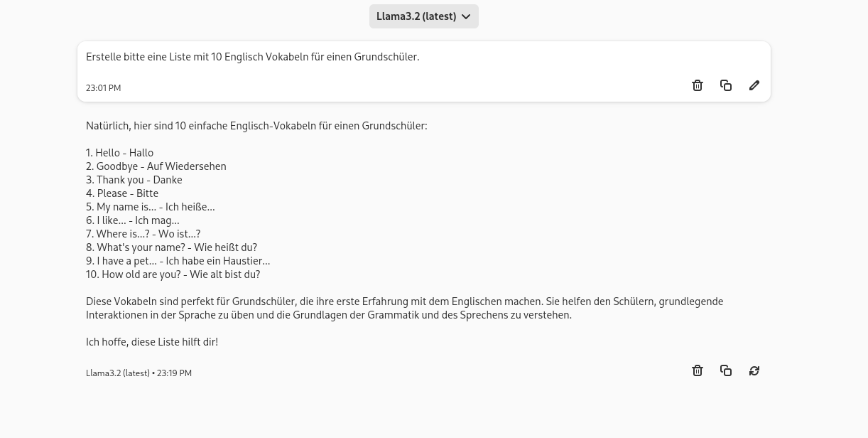Click the user message bubble text
868x438 pixels.
click(x=252, y=57)
